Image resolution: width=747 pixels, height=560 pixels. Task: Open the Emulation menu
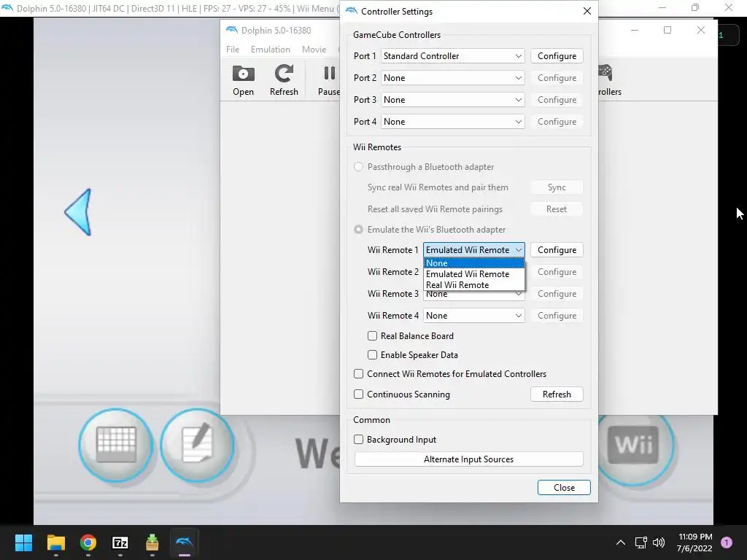point(270,50)
